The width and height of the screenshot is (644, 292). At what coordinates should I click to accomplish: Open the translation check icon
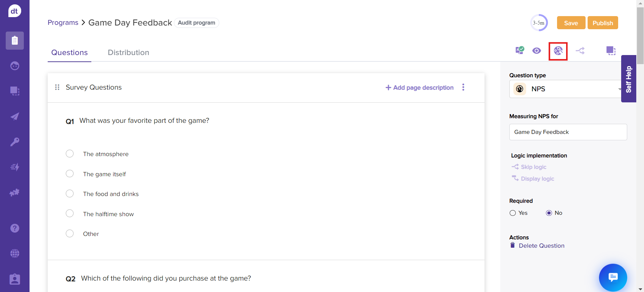(x=519, y=50)
